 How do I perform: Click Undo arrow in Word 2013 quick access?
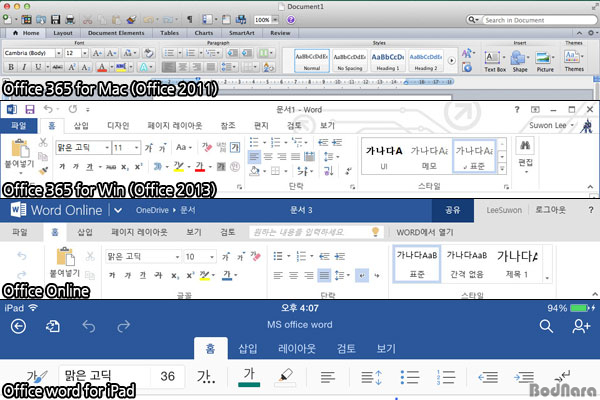coord(48,109)
